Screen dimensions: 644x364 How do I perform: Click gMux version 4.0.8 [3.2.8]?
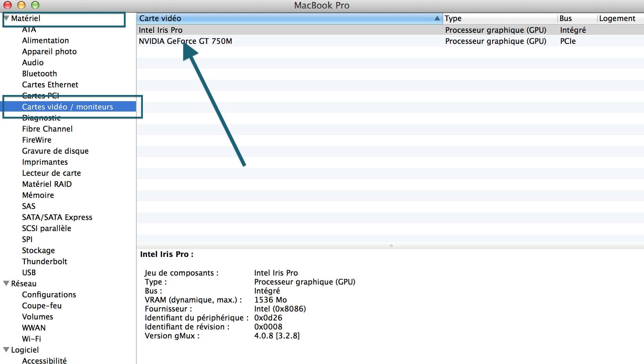coord(277,336)
